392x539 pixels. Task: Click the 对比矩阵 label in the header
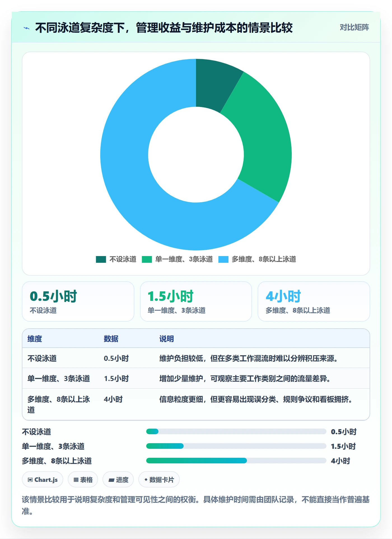point(354,27)
